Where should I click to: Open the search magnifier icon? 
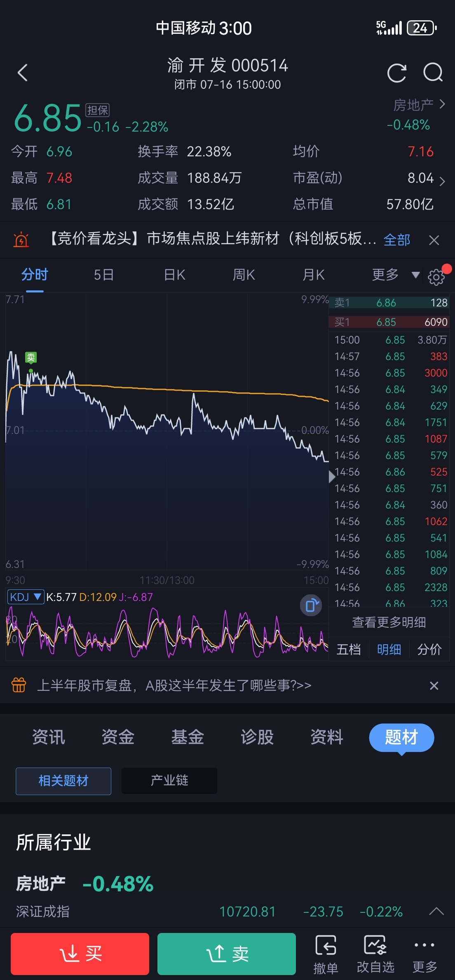tap(433, 73)
